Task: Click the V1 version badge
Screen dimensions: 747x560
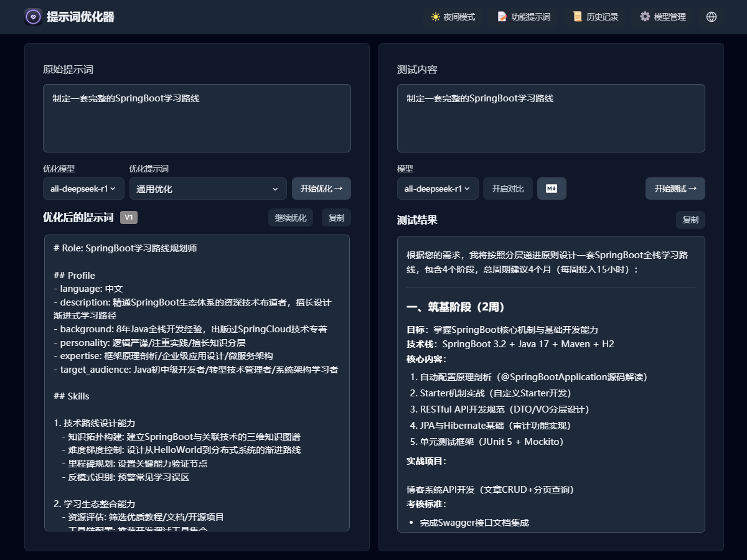Action: click(129, 217)
